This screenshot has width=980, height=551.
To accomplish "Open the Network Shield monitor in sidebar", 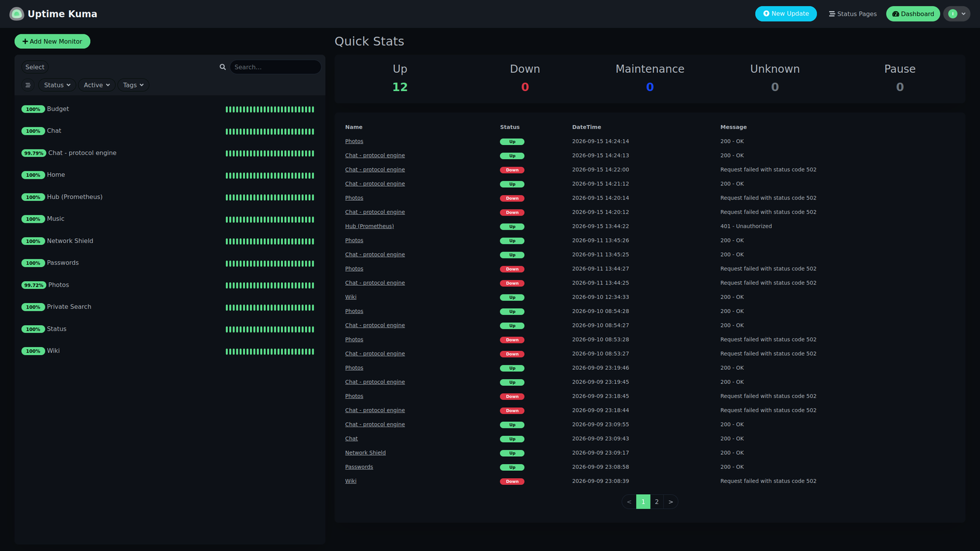I will point(170,241).
